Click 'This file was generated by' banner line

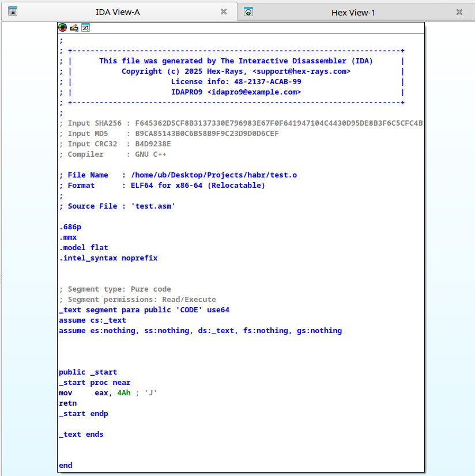tap(236, 61)
